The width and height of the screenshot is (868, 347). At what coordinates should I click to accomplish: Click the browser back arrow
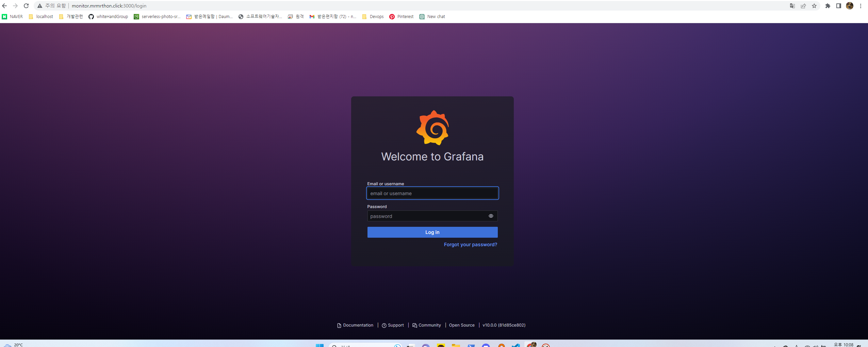point(4,6)
